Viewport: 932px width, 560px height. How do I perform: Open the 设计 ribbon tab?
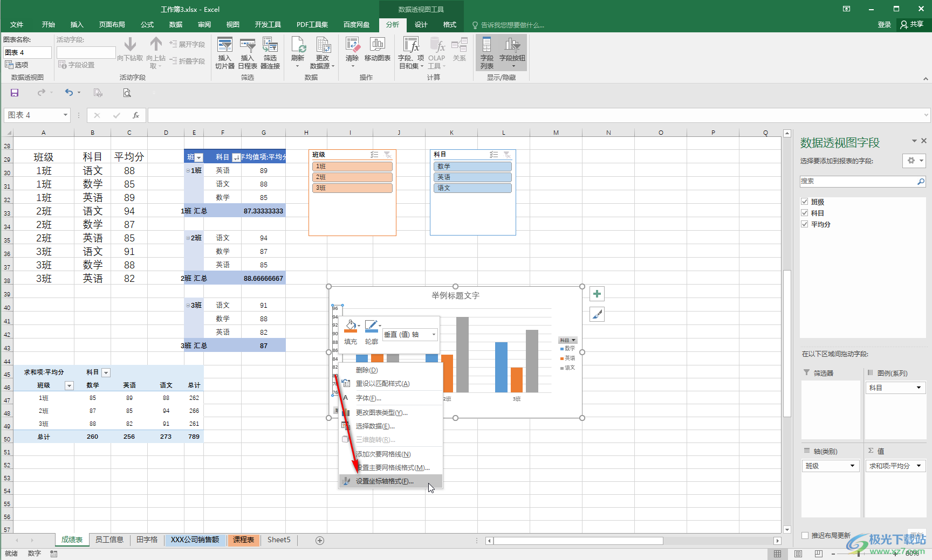421,25
